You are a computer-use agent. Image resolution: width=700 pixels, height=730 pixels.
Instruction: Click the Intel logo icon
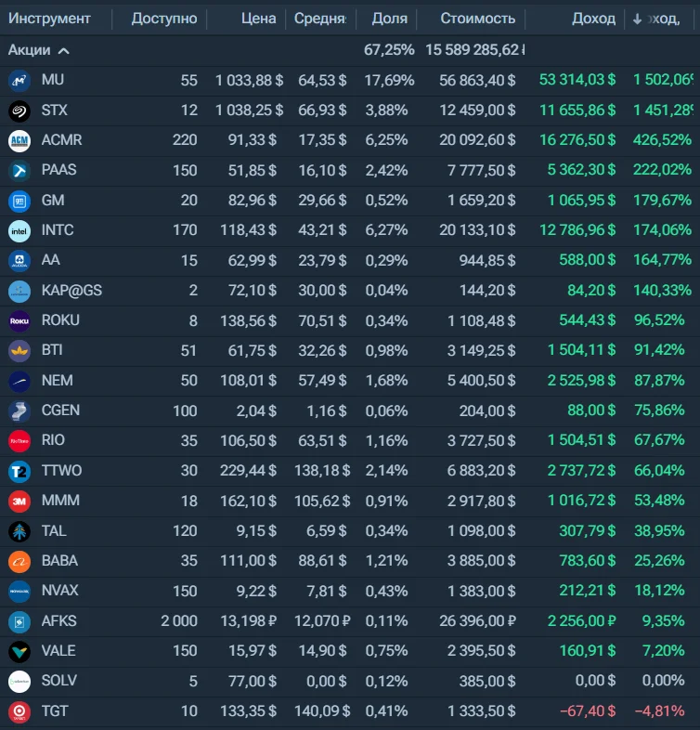(19, 231)
